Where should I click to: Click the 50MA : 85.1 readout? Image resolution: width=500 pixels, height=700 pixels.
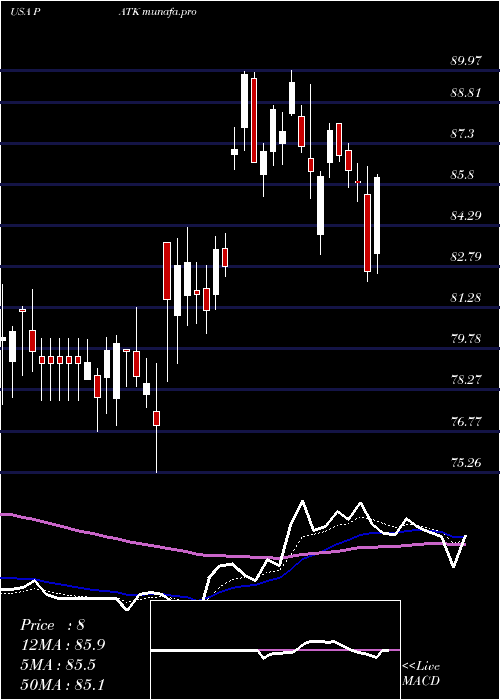(x=62, y=684)
